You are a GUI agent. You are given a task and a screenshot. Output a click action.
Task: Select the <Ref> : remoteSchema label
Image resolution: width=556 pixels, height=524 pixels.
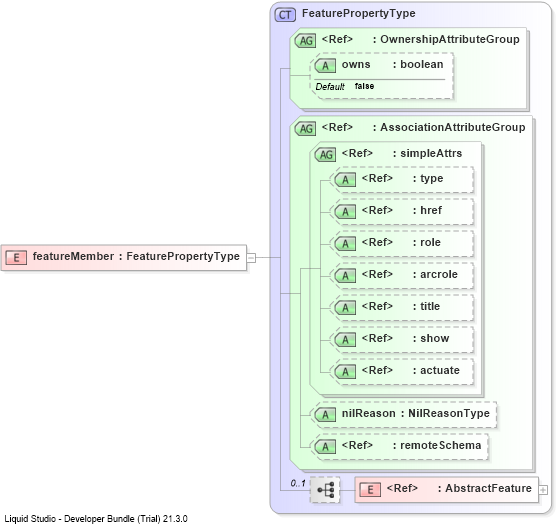pyautogui.click(x=411, y=445)
